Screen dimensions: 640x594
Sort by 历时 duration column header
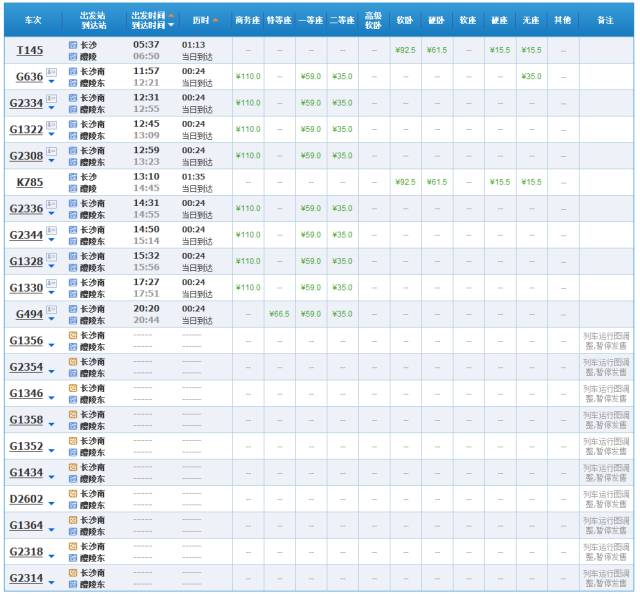pyautogui.click(x=200, y=20)
